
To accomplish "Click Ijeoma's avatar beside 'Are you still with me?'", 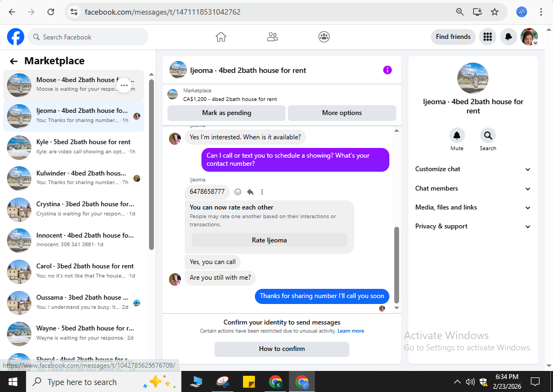I will tap(175, 279).
